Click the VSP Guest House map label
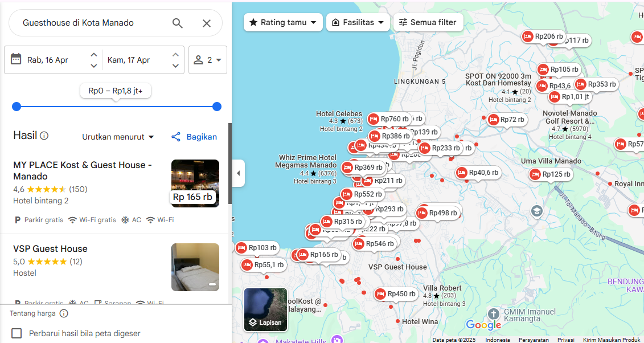This screenshot has width=644, height=343. tap(397, 267)
